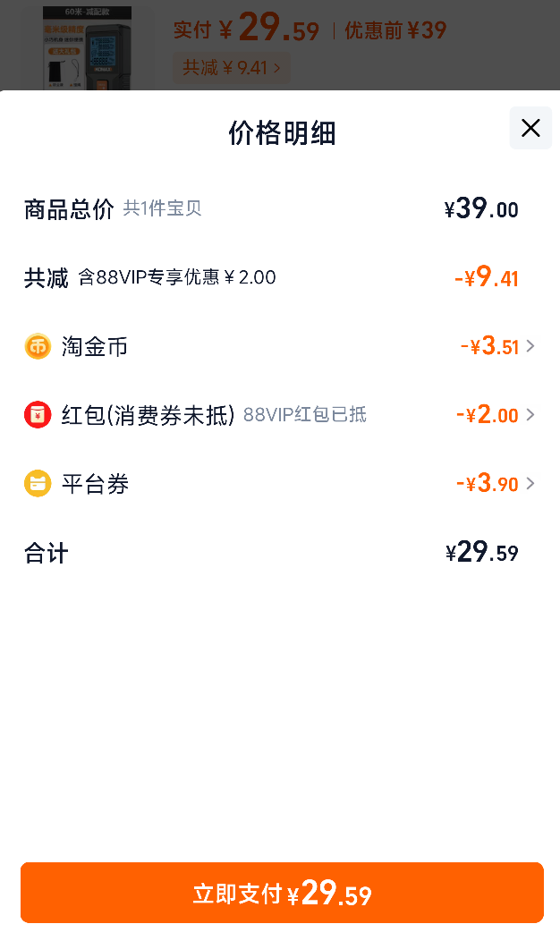Tap the yellow 平台券 coupon icon
The height and width of the screenshot is (941, 560).
(38, 484)
